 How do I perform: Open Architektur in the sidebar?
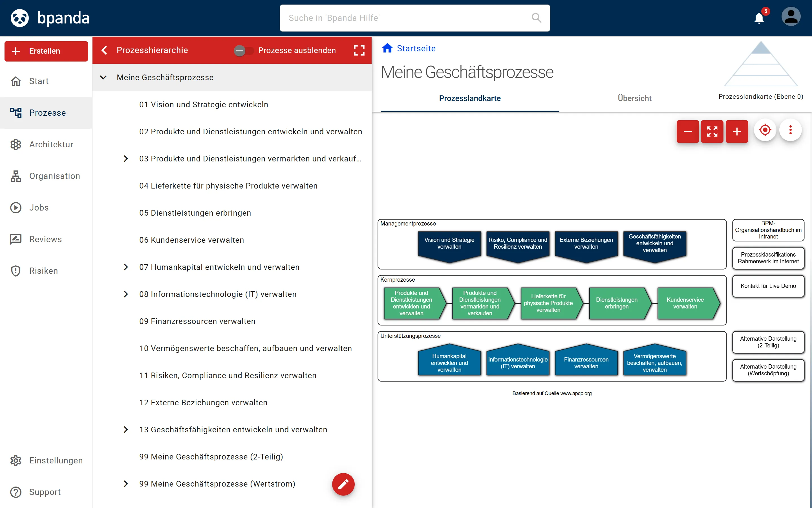46,144
